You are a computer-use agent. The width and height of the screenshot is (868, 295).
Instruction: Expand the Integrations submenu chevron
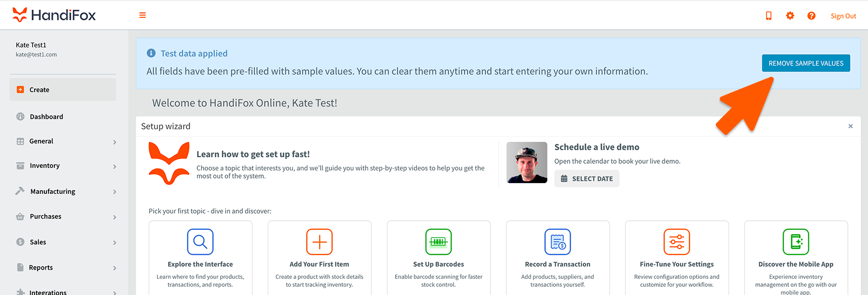(115, 293)
